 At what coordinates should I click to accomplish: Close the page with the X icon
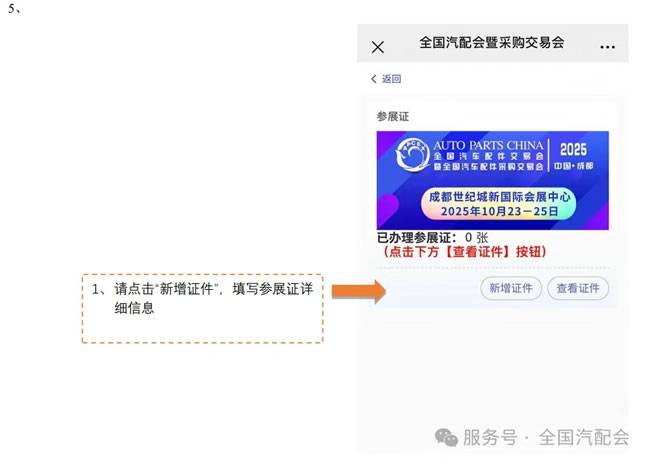[378, 47]
